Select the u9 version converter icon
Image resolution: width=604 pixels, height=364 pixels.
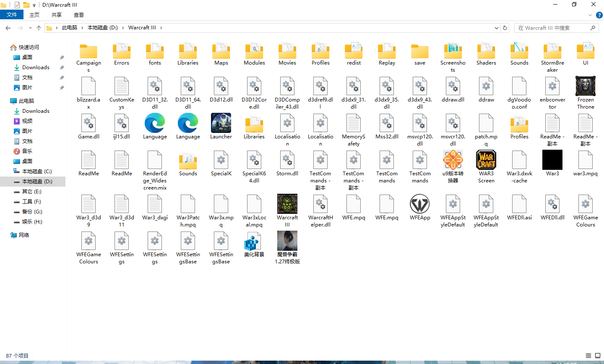[453, 161]
